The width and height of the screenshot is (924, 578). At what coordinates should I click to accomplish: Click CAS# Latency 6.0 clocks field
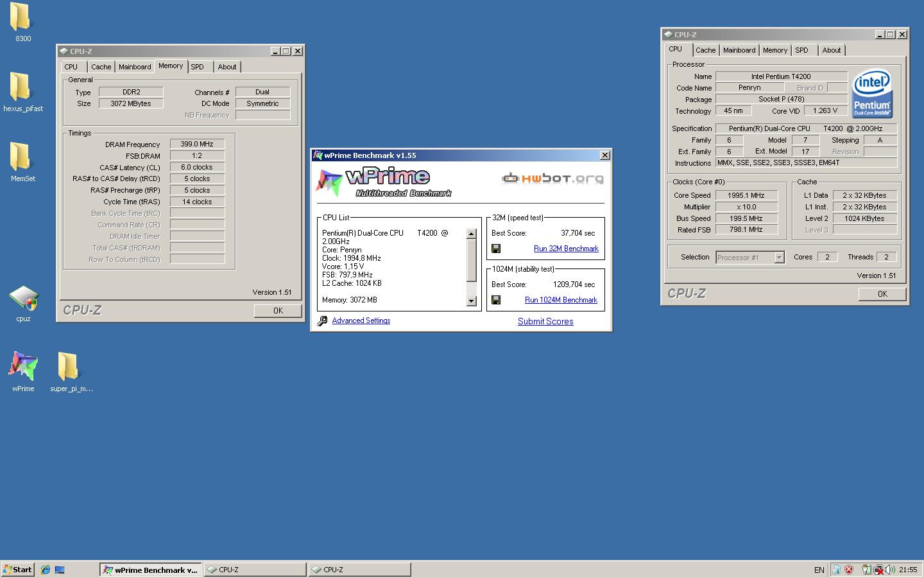tap(197, 167)
